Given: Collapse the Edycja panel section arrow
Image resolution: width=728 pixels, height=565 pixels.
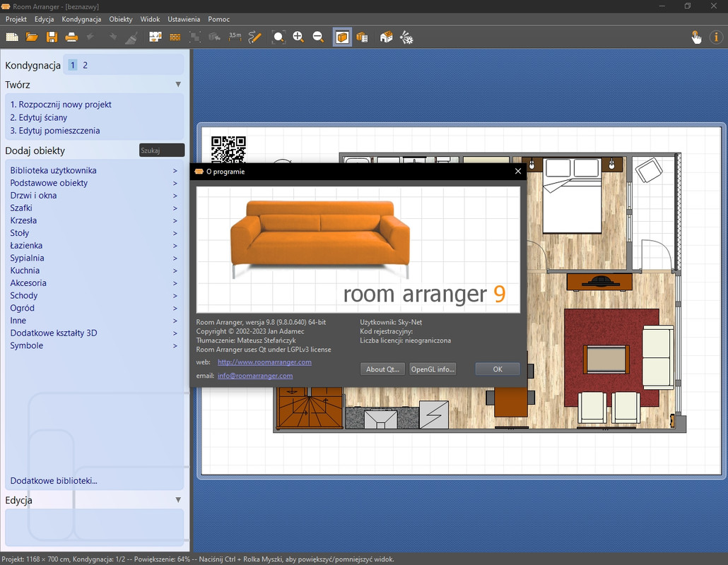Looking at the screenshot, I should (x=178, y=500).
